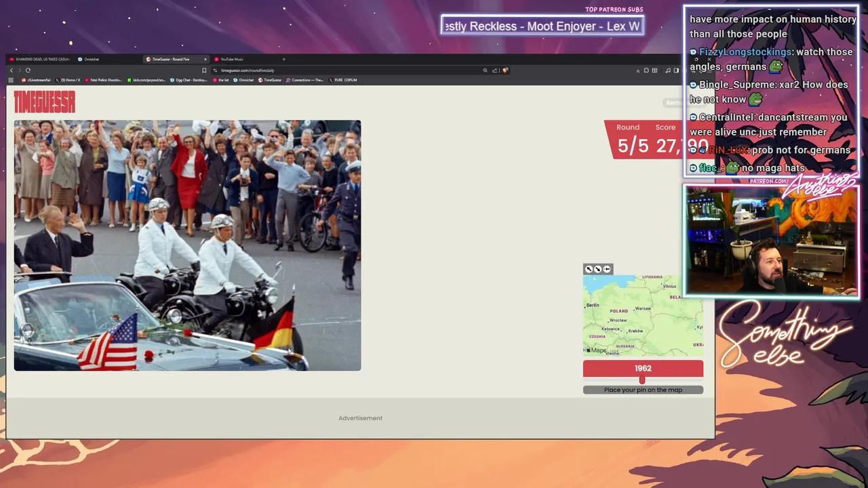Screen dimensions: 868x488
Task: Click Vilnius on the guess map
Action: click(669, 286)
